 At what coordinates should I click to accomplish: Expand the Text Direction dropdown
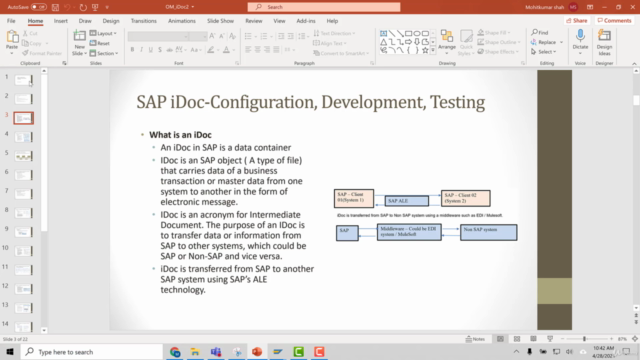point(334,33)
